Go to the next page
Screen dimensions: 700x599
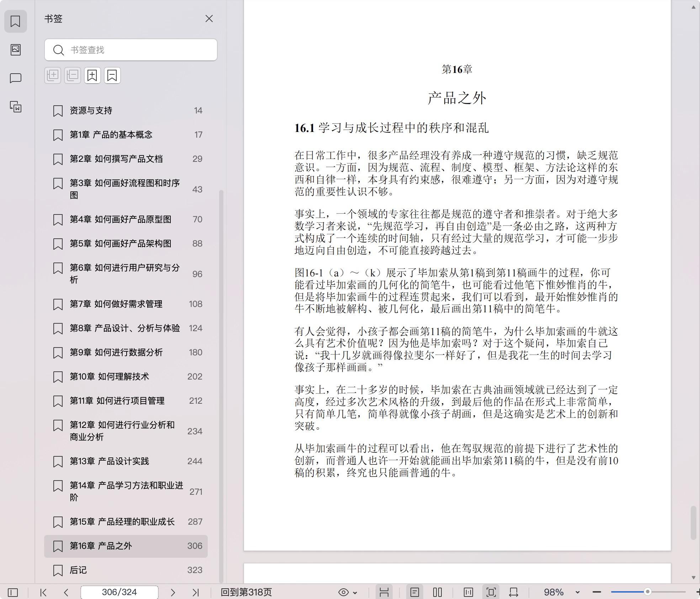pyautogui.click(x=173, y=592)
